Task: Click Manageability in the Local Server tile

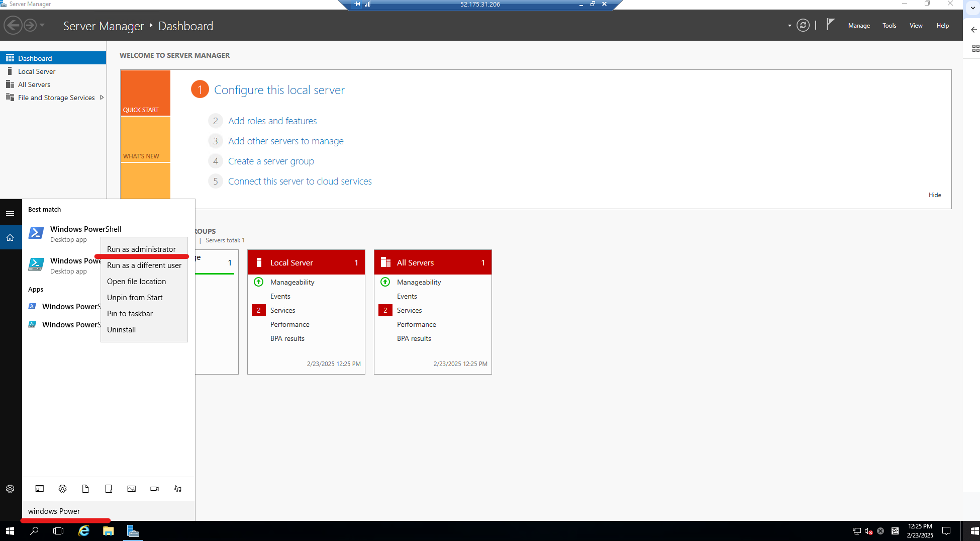Action: pos(292,283)
